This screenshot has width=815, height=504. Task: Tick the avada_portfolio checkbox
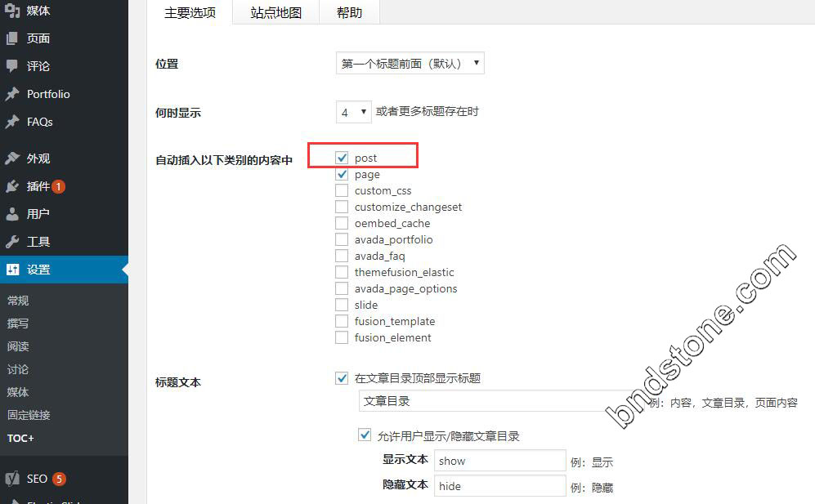click(342, 239)
